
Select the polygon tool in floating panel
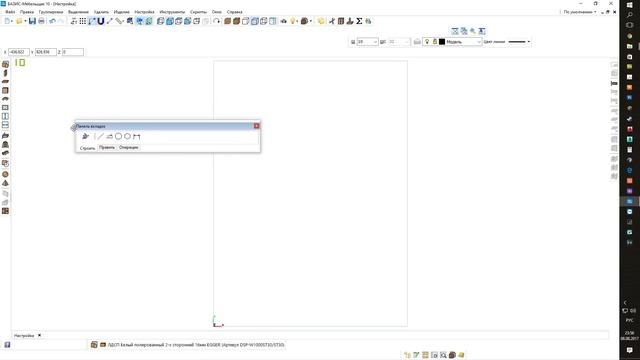tap(127, 136)
